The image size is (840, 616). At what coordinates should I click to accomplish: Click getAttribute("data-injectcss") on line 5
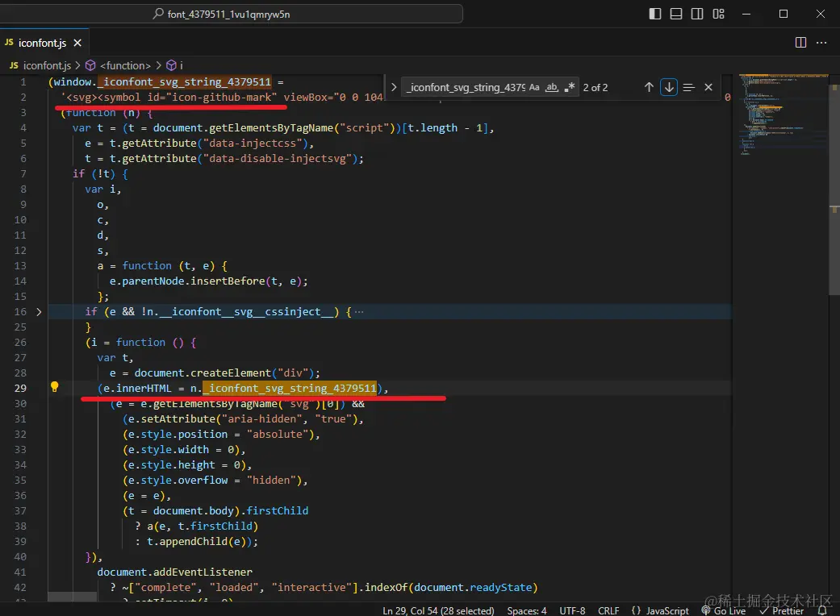click(x=215, y=143)
